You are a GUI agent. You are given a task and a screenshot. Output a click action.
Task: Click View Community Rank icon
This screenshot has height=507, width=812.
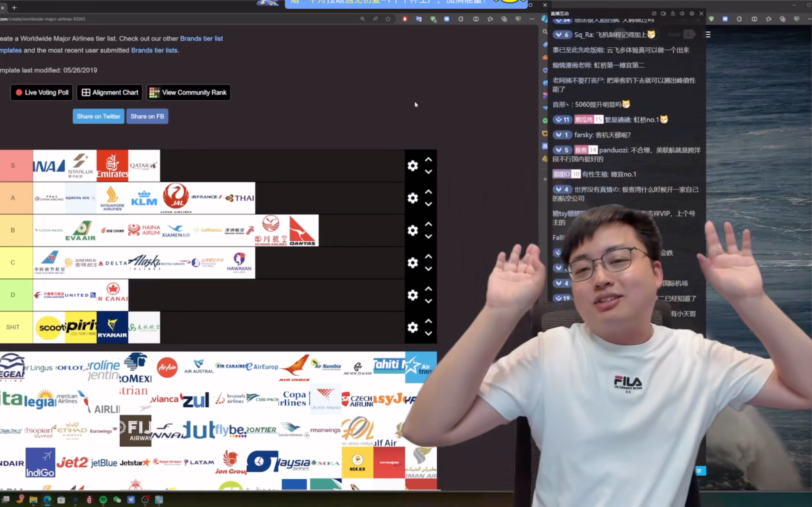[x=154, y=92]
